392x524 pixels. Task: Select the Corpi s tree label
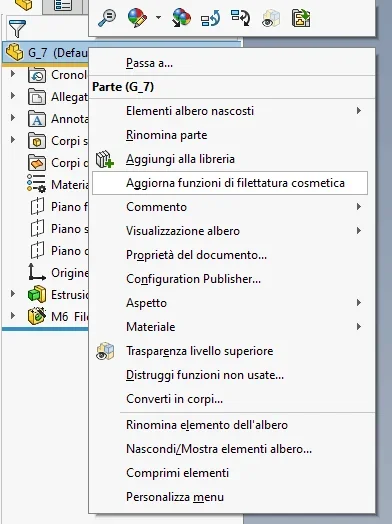click(70, 141)
